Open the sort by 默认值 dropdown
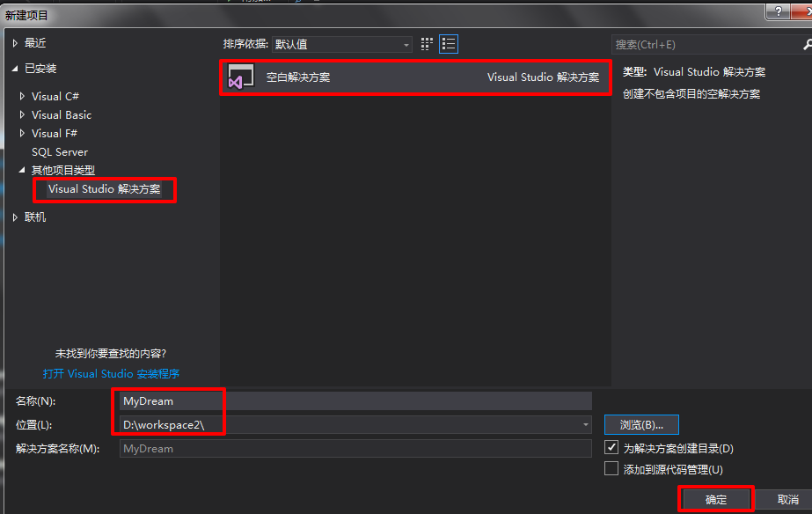Image resolution: width=812 pixels, height=514 pixels. [x=342, y=45]
